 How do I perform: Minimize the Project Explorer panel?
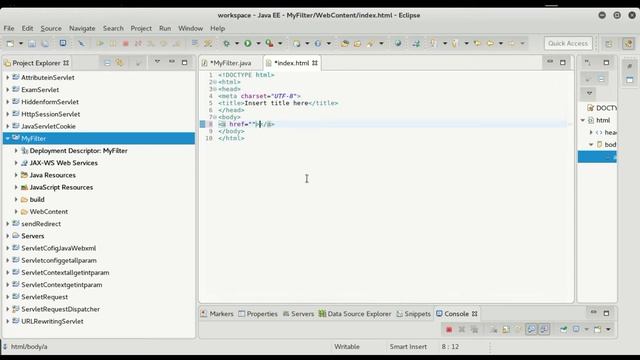point(172,62)
